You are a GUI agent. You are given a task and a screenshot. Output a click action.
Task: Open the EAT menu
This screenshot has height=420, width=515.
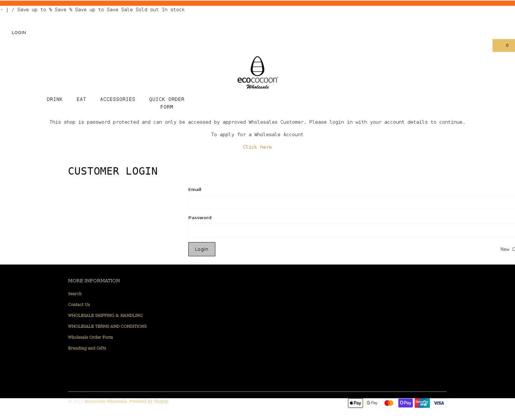[81, 99]
